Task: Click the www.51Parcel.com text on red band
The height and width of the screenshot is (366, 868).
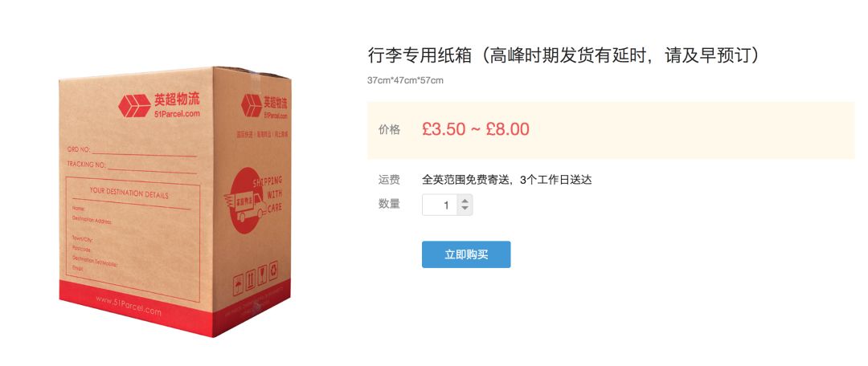Action: [129, 306]
